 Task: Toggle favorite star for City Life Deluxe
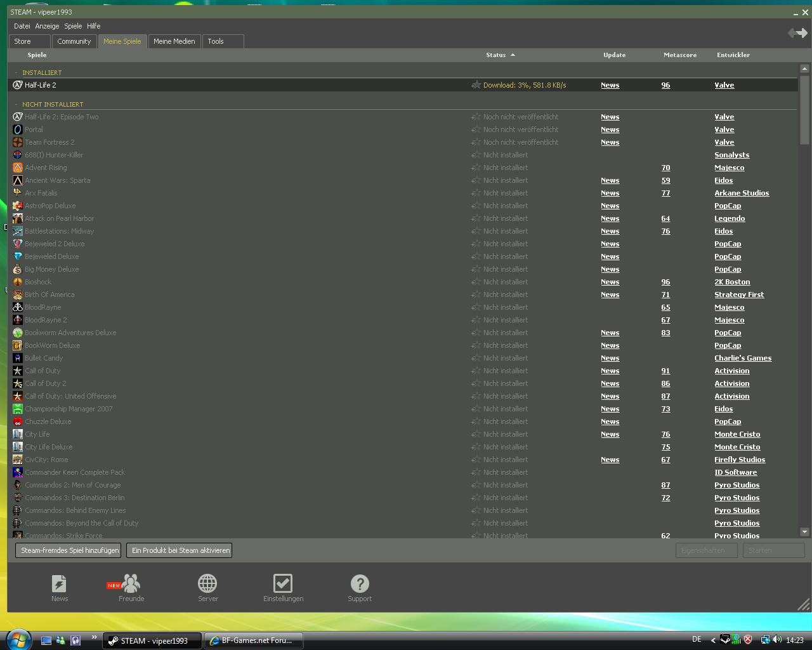476,447
